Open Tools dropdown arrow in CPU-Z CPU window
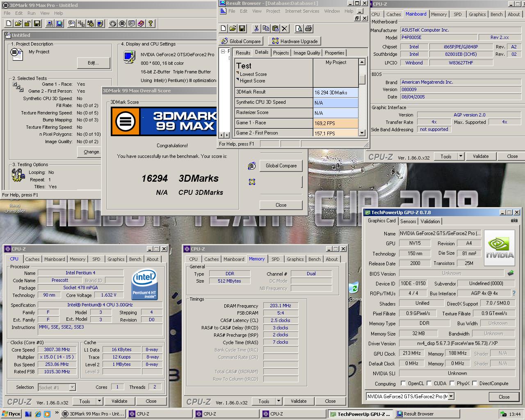 coord(99,401)
